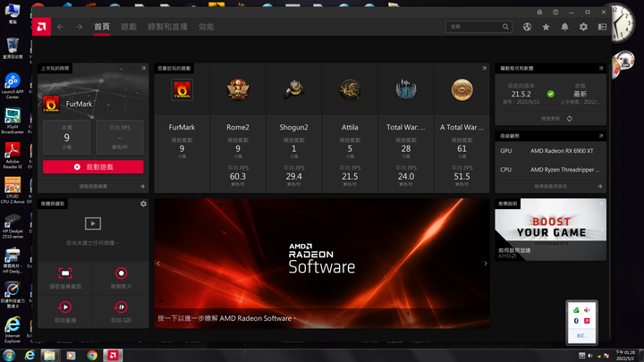Start 錄製影片 record video
Image resolution: width=644 pixels, height=362 pixels.
click(121, 278)
